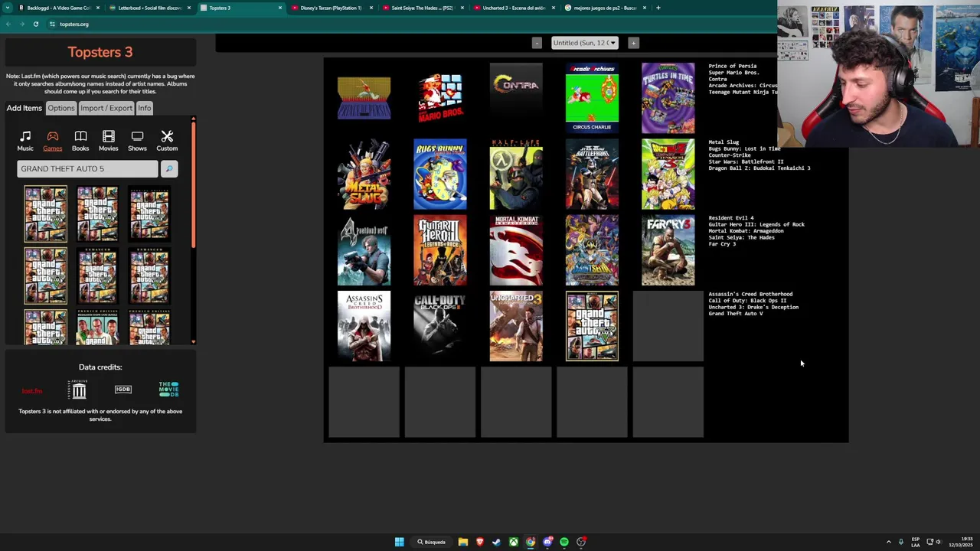The image size is (980, 551).
Task: Switch to Uncharted 3 browser tab
Action: coord(513,8)
